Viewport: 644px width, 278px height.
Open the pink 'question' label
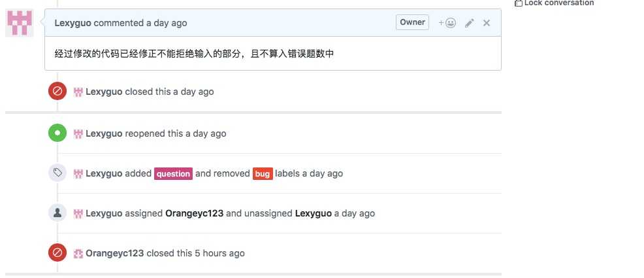coord(173,174)
